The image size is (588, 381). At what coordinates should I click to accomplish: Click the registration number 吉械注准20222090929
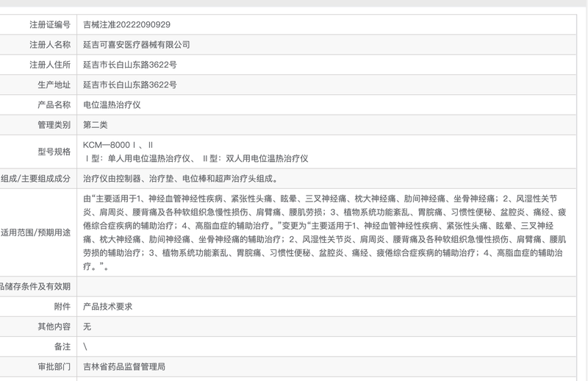pyautogui.click(x=126, y=24)
